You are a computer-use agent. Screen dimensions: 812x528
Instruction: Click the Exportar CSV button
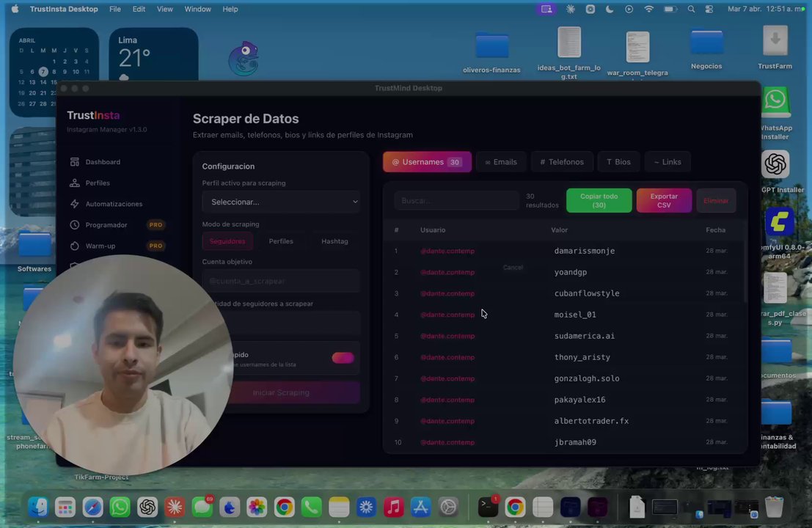(664, 200)
